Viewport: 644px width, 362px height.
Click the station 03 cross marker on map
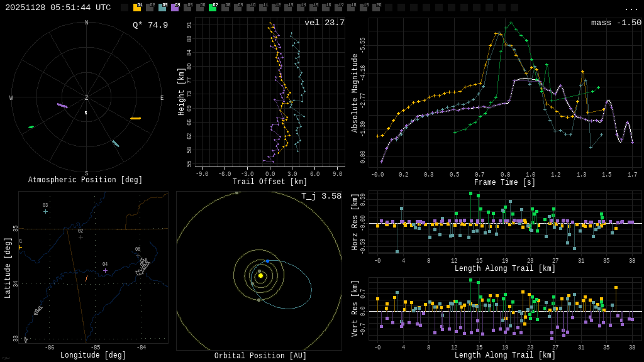pos(45,211)
